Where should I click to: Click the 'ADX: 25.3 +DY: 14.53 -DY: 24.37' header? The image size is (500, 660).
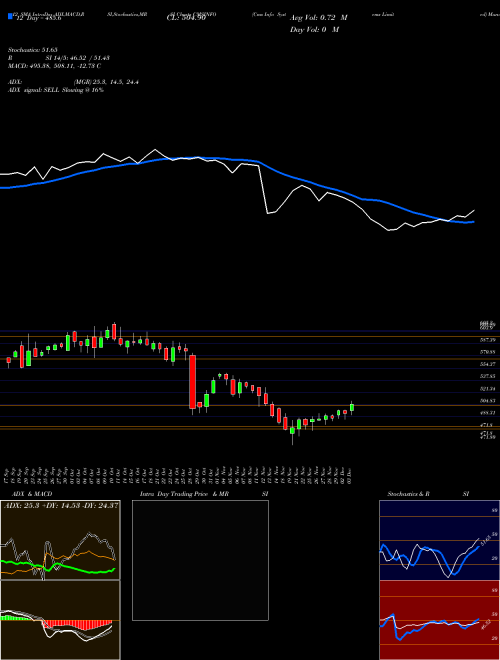61,505
